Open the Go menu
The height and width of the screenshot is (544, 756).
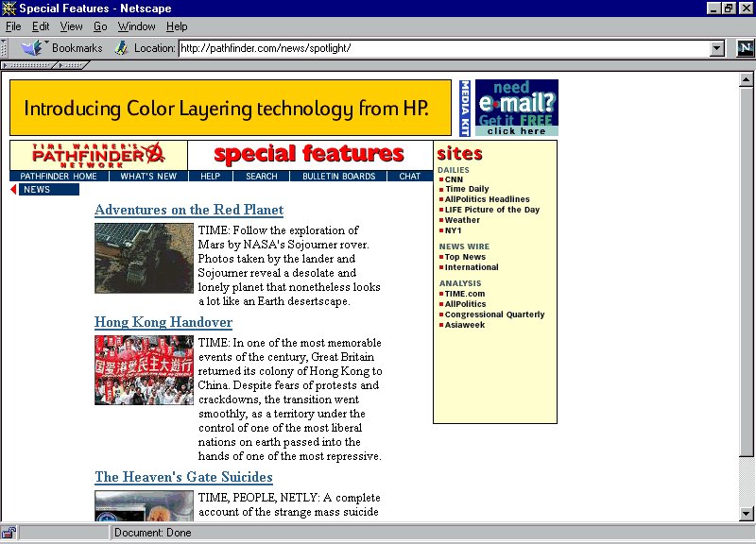100,26
